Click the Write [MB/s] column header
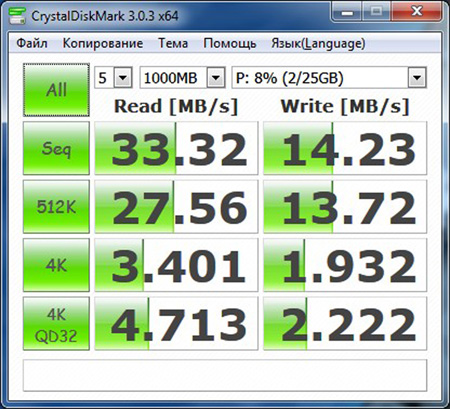 345,107
